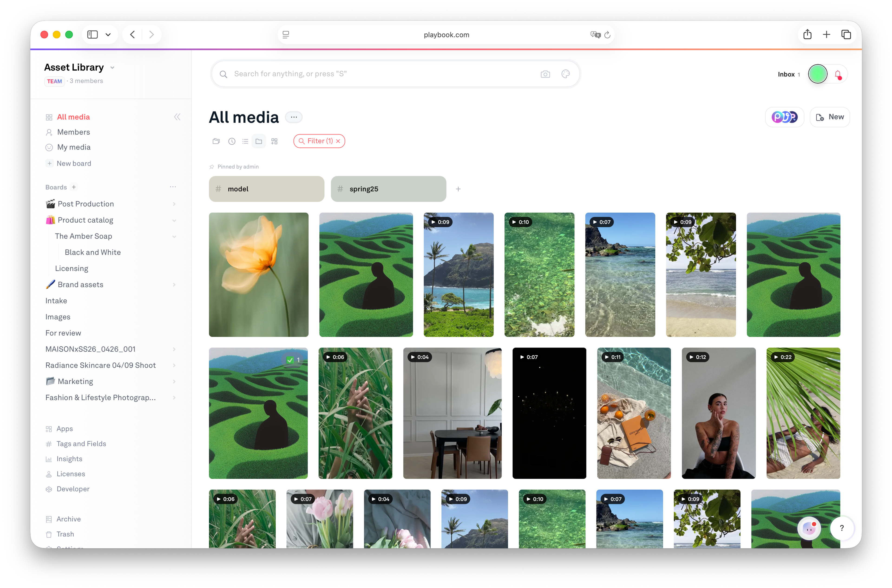
Task: Click the Filter (1) button
Action: (319, 141)
